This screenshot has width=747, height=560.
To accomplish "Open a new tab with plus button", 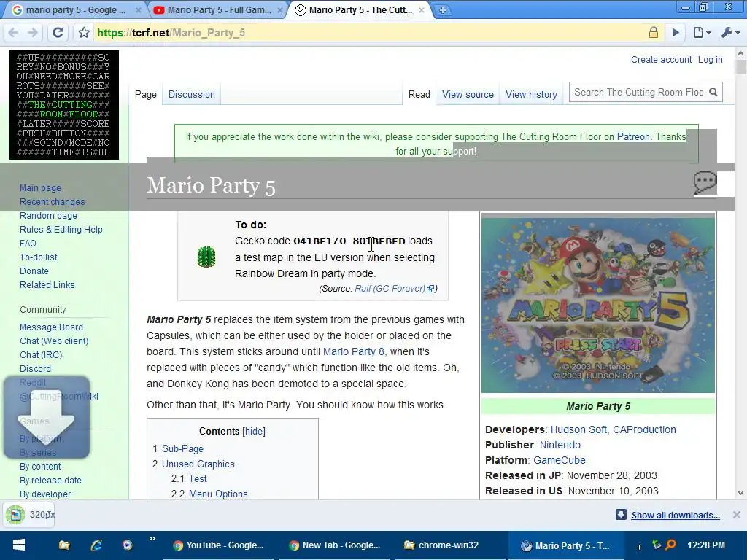I will pyautogui.click(x=442, y=10).
